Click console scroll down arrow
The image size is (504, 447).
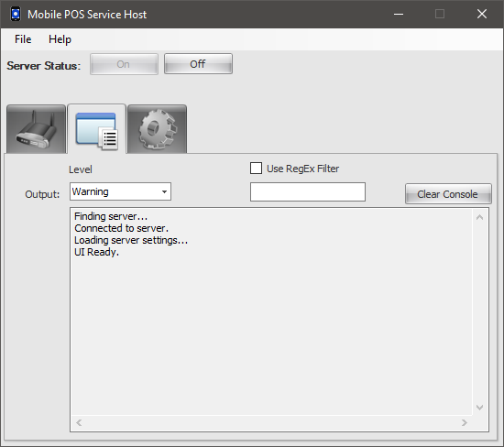479,408
